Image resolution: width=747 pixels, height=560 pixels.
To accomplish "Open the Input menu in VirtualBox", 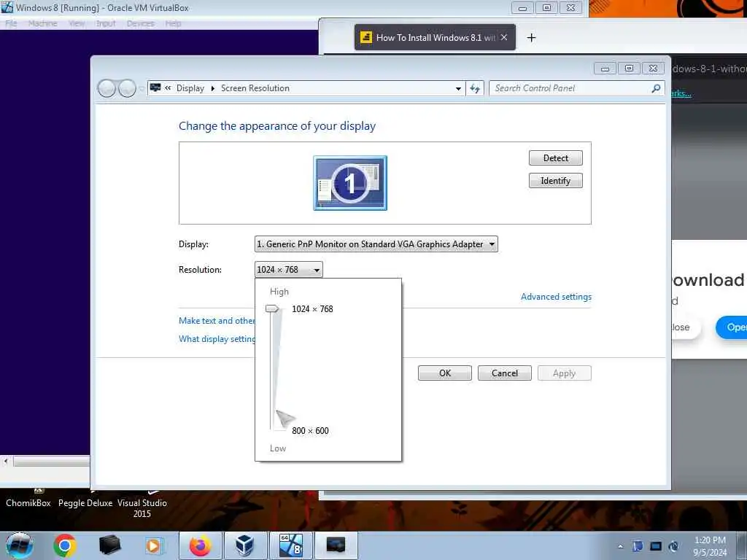I will (106, 23).
